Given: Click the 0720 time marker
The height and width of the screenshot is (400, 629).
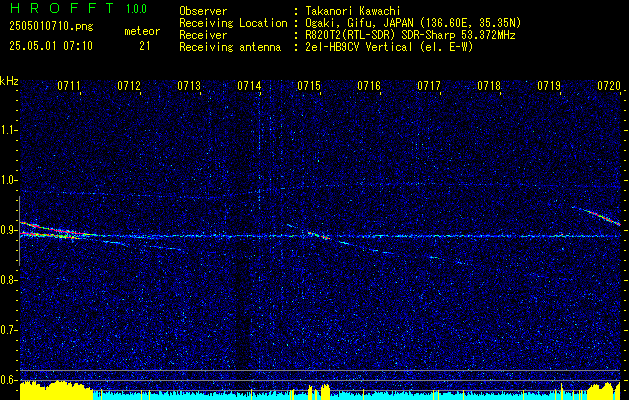Looking at the screenshot, I should coord(609,85).
